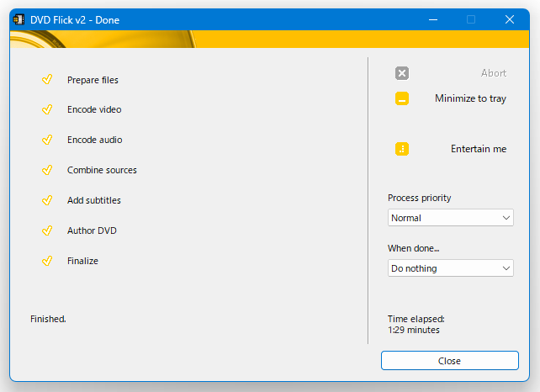
Task: Click the yellow Entertain me icon
Action: 401,149
